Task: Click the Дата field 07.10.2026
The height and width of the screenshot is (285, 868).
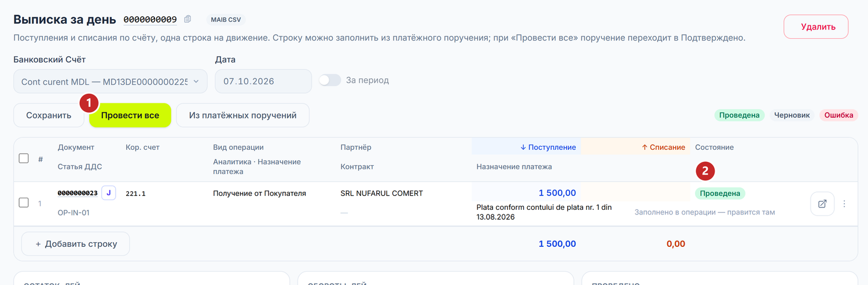Action: pos(263,82)
